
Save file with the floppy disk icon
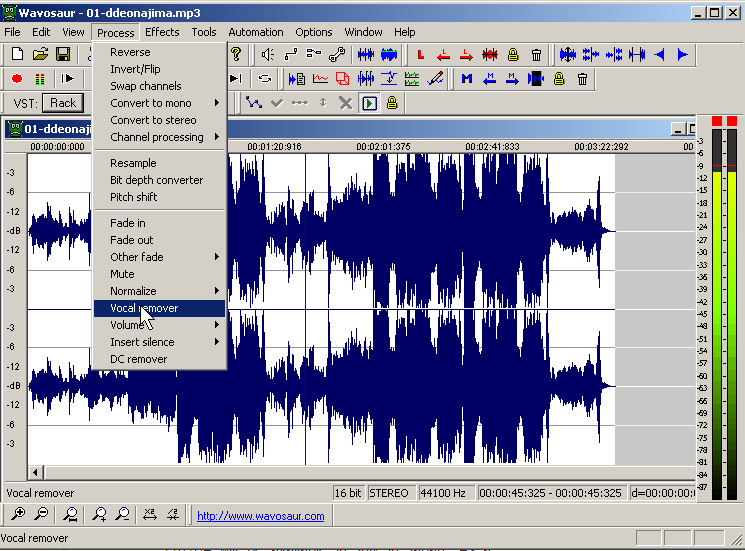[63, 54]
